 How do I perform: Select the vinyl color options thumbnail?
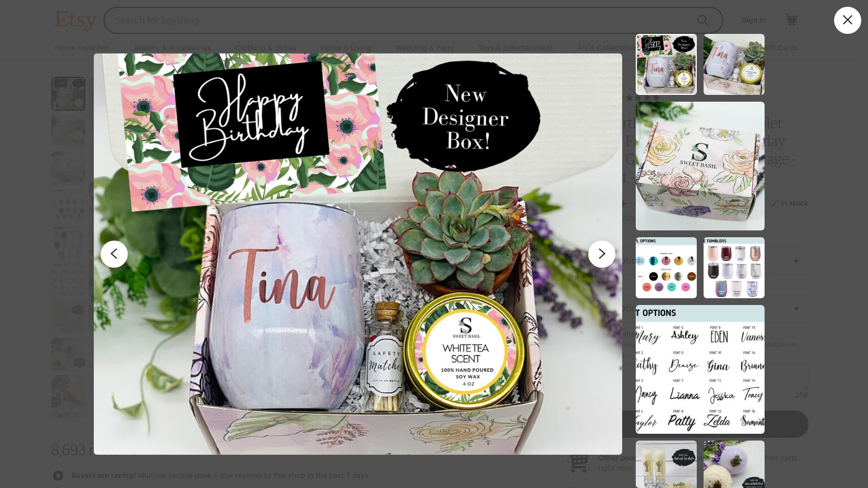point(666,268)
